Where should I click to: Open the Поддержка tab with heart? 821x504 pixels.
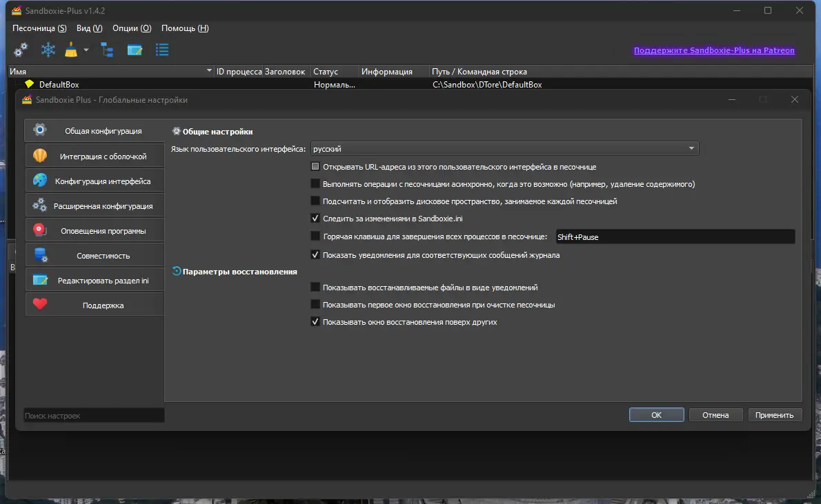tap(95, 305)
